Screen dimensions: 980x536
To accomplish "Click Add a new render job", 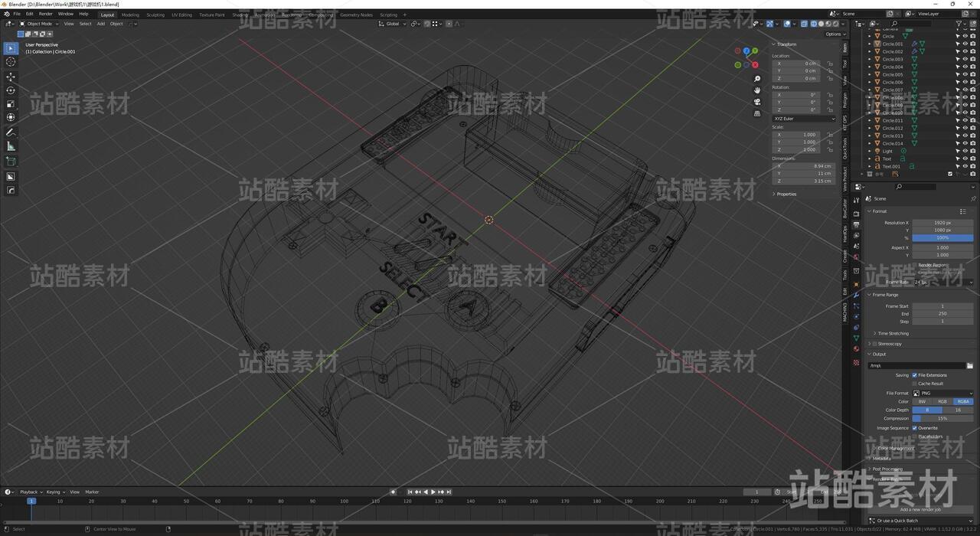I will point(920,509).
